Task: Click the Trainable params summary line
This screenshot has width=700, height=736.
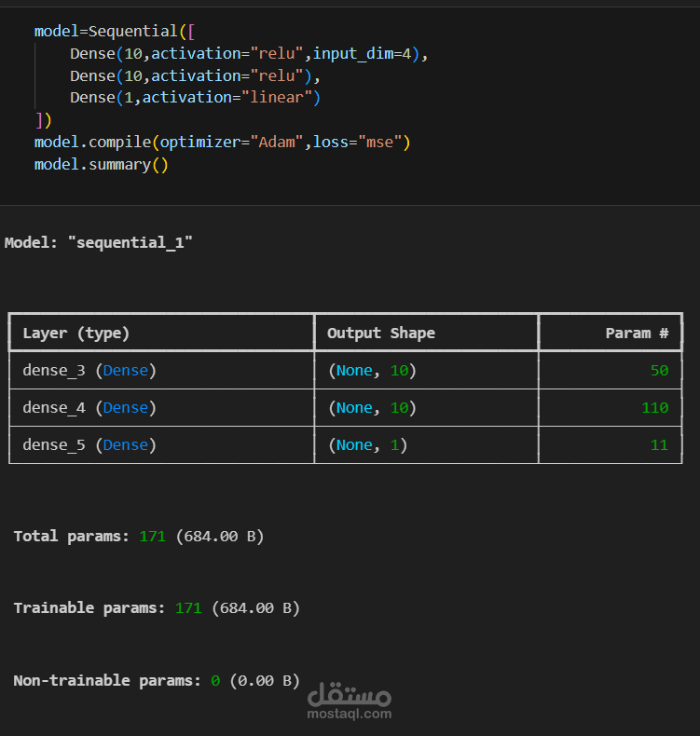Action: tap(157, 607)
